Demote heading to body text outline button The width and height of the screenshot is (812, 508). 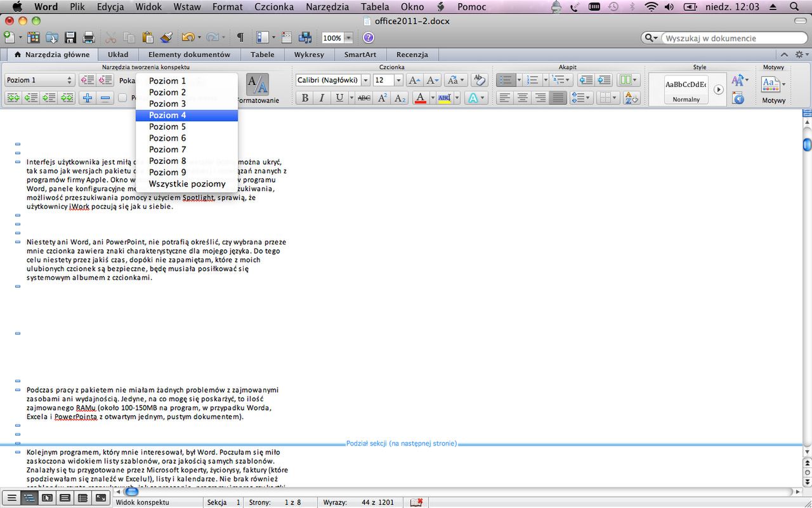(x=67, y=98)
